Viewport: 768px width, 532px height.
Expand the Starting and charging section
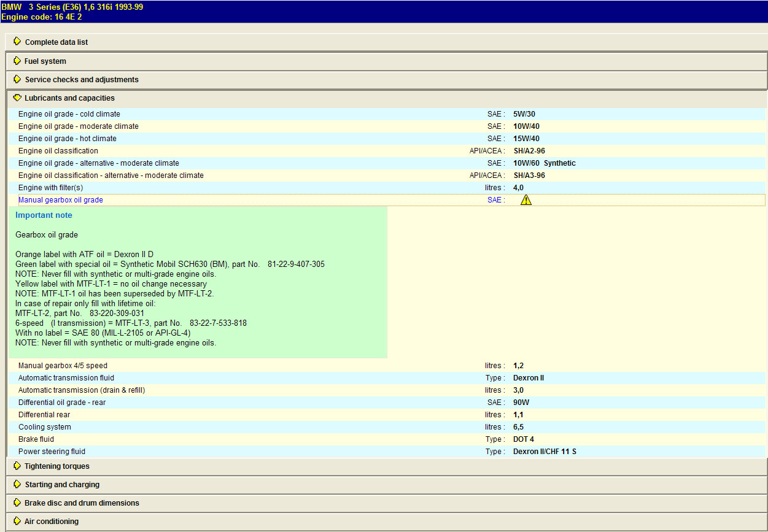[x=61, y=485]
